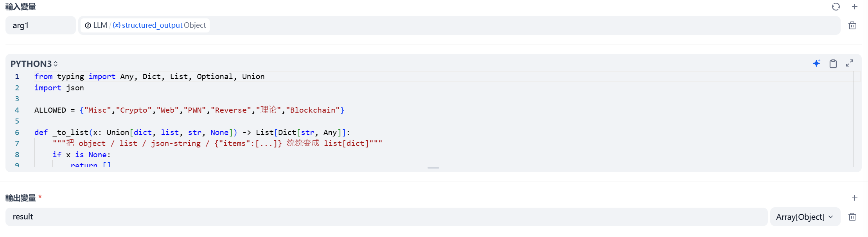Click line 1 typing import statement
868x237 pixels.
[149, 77]
